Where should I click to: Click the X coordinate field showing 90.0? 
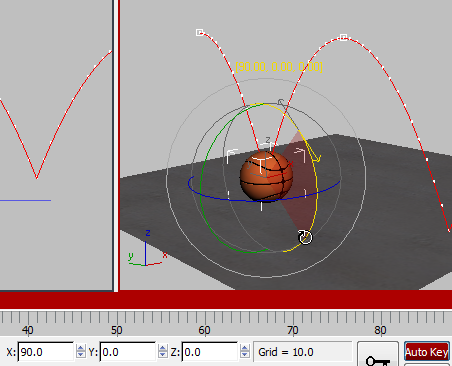[46, 352]
